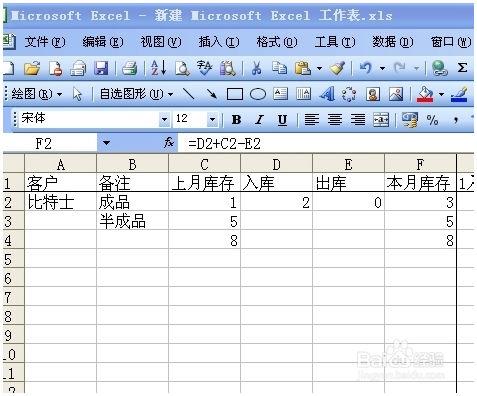This screenshot has height=396, width=477.
Task: Toggle Underline formatting
Action: pyautogui.click(x=282, y=120)
